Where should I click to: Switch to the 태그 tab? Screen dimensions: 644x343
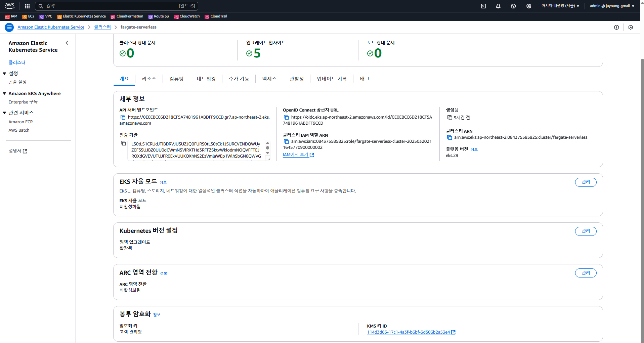pos(365,79)
